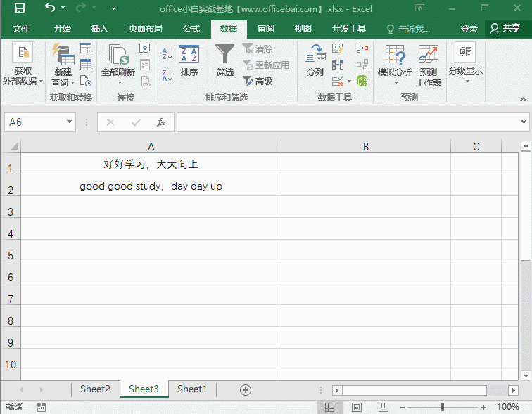This screenshot has height=414, width=532.
Task: Click the 预测工作表 forecast sheet icon
Action: point(428,65)
